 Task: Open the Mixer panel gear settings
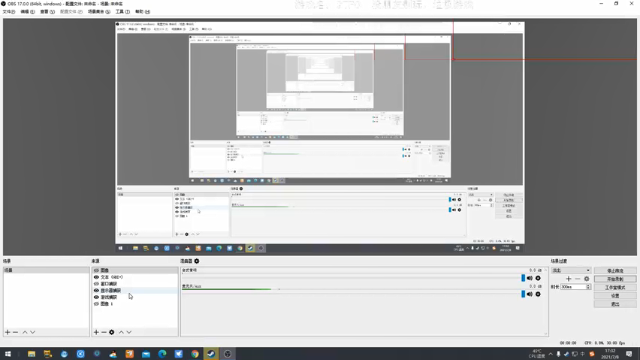point(197,261)
